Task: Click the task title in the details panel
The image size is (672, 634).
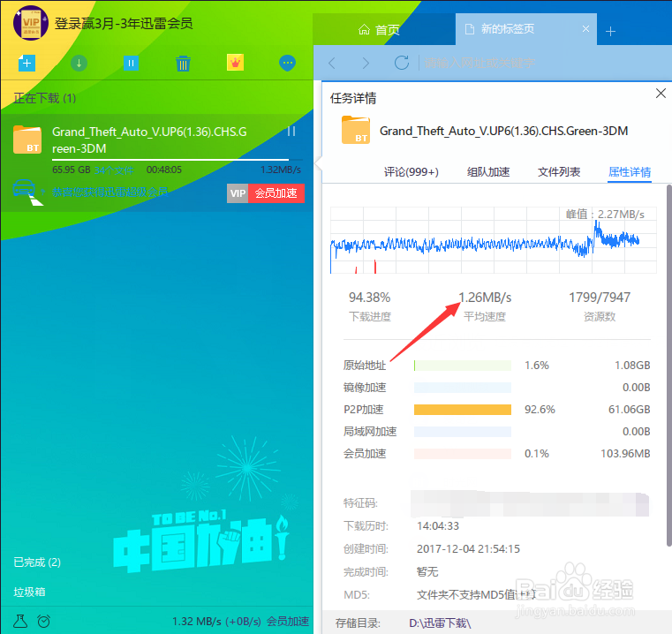Action: pos(504,132)
